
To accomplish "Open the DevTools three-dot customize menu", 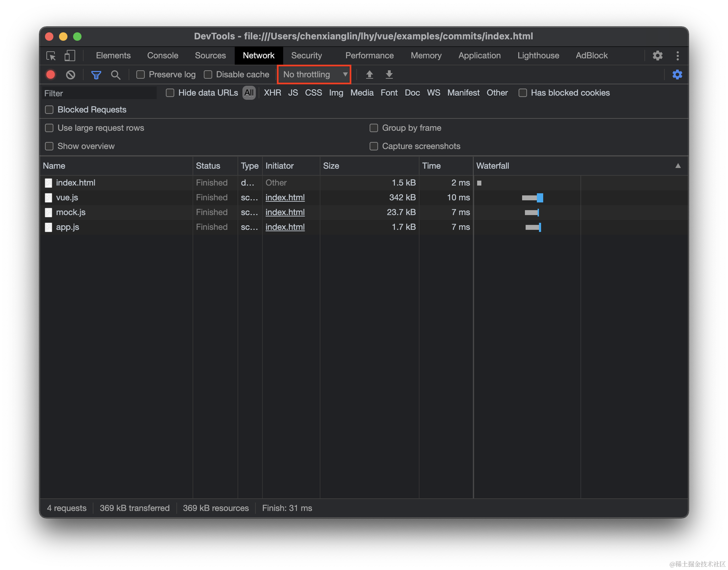I will pyautogui.click(x=677, y=56).
